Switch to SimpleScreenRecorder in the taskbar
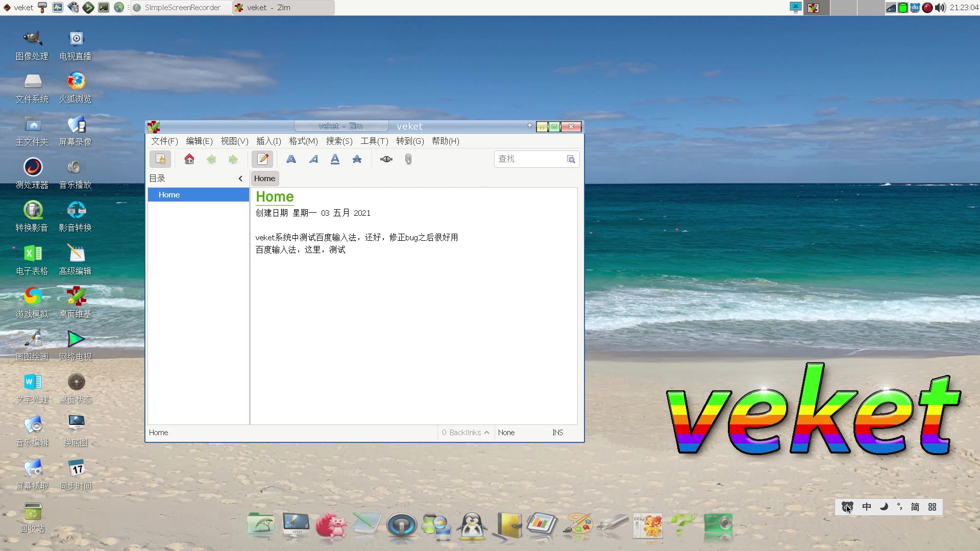 [x=182, y=8]
